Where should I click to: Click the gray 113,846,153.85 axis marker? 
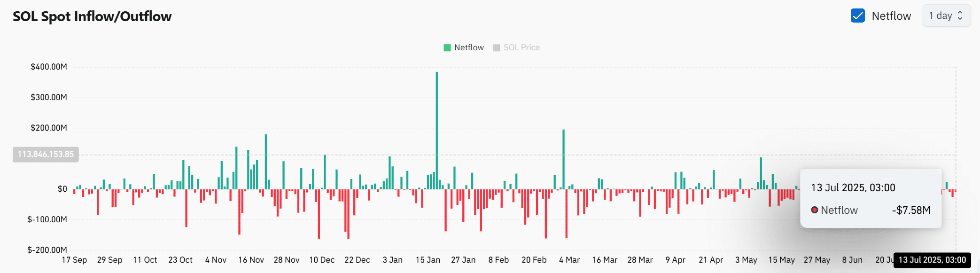tap(46, 154)
